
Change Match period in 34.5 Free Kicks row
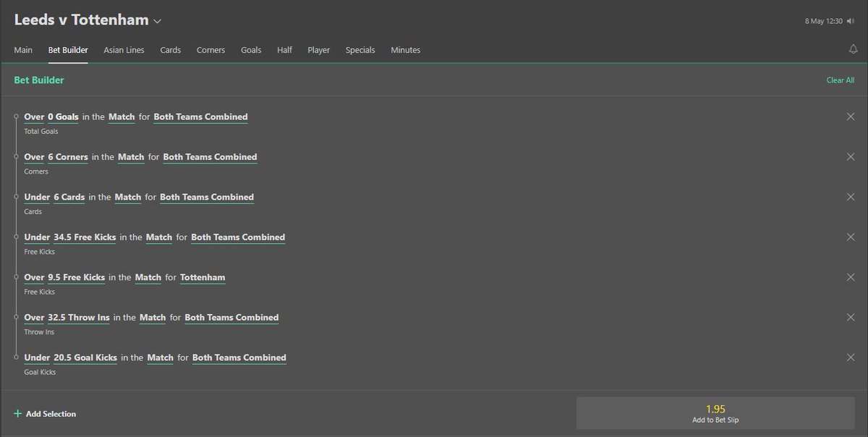tap(159, 237)
